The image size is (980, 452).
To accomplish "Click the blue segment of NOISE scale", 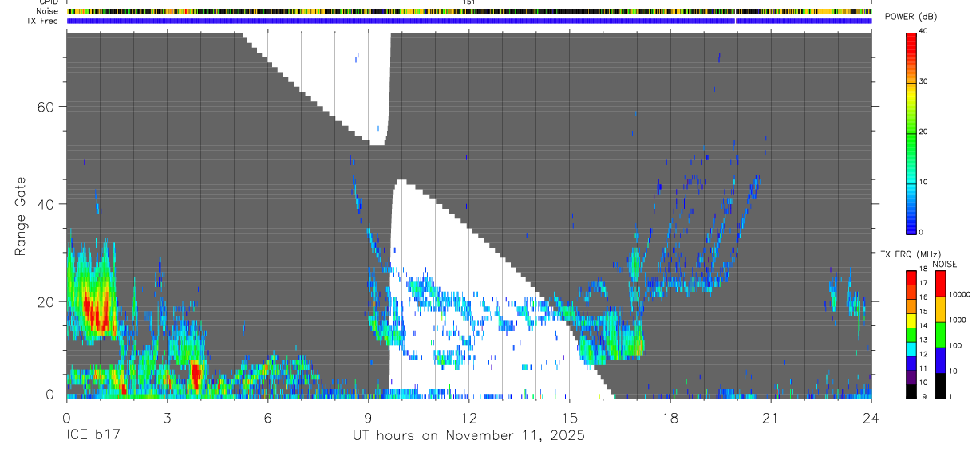I will pyautogui.click(x=940, y=359).
